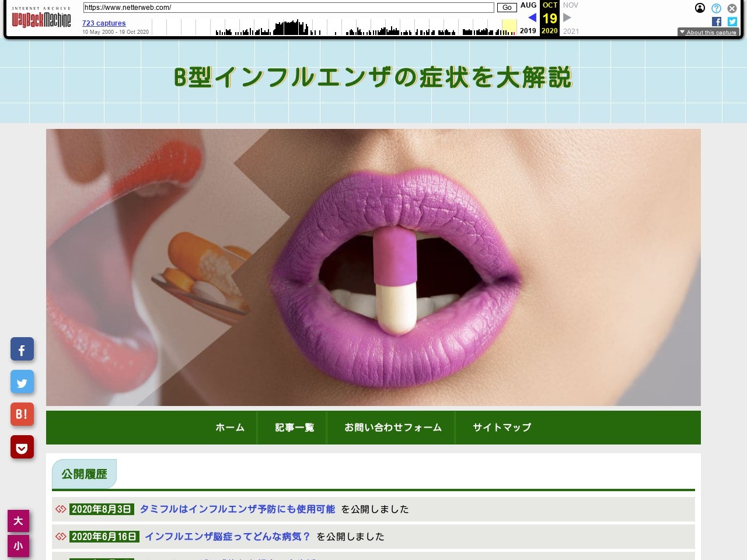This screenshot has height=560, width=747.
Task: Decrease font size with 小 button
Action: point(18,546)
